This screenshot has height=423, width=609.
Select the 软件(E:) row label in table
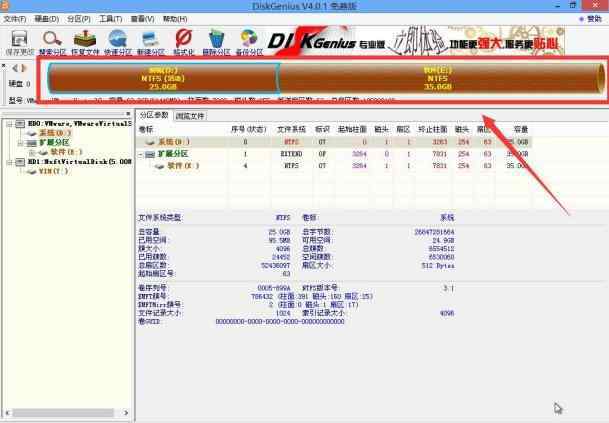tap(183, 166)
